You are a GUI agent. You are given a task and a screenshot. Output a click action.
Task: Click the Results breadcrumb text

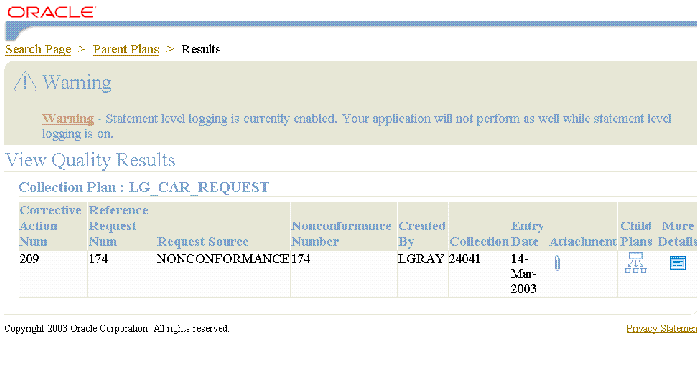coord(200,49)
